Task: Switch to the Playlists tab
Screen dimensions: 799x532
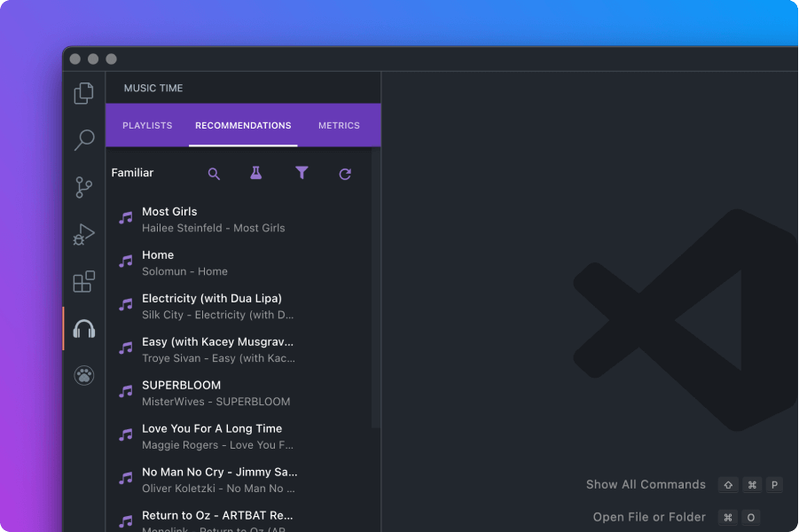Action: coord(146,125)
